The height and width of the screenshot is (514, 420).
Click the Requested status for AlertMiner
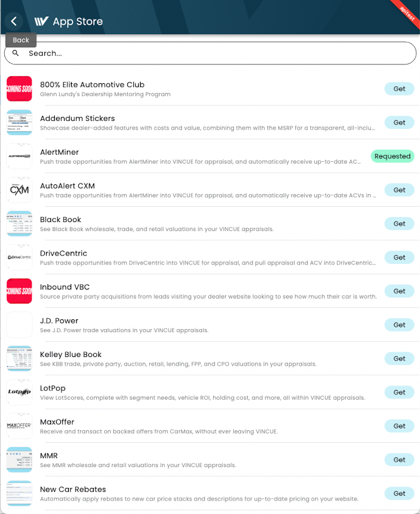point(393,156)
